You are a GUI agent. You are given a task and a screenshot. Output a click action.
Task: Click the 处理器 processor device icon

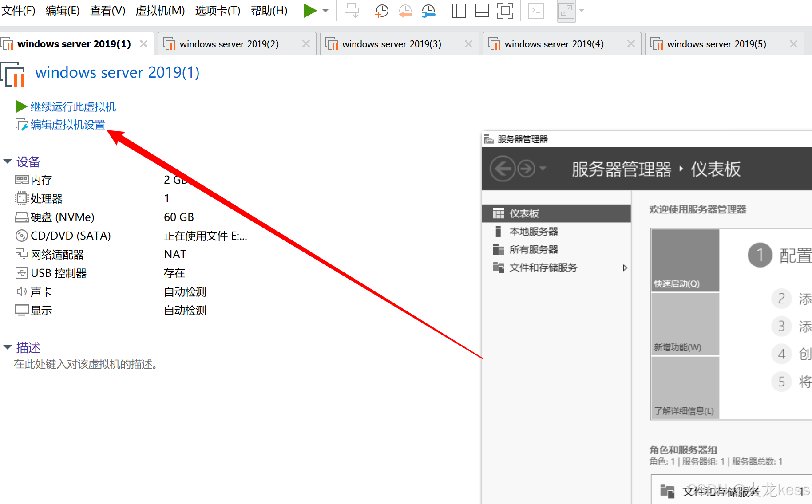pos(21,198)
